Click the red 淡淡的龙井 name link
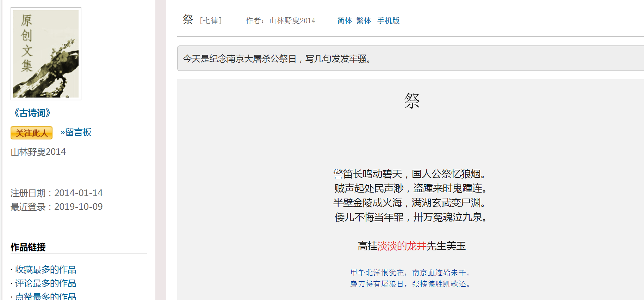 click(402, 246)
